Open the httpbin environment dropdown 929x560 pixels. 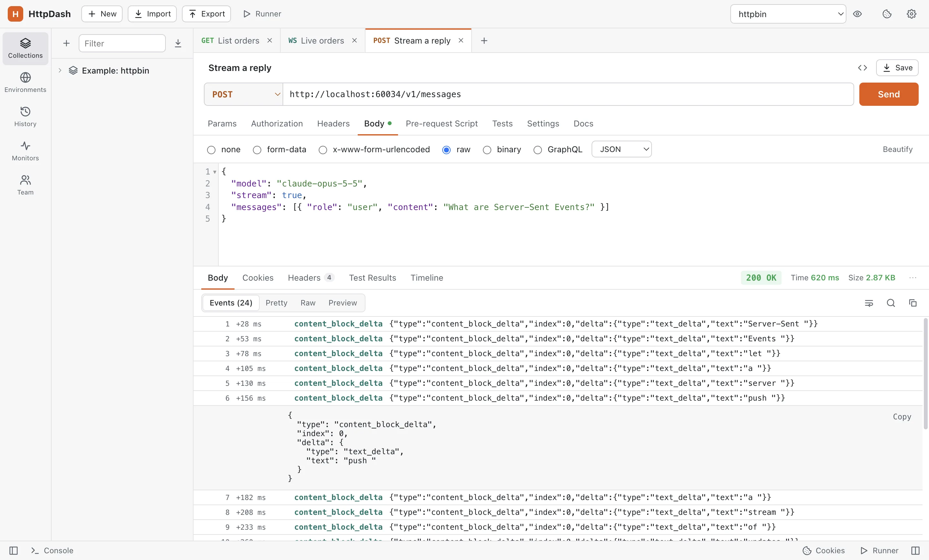click(788, 14)
